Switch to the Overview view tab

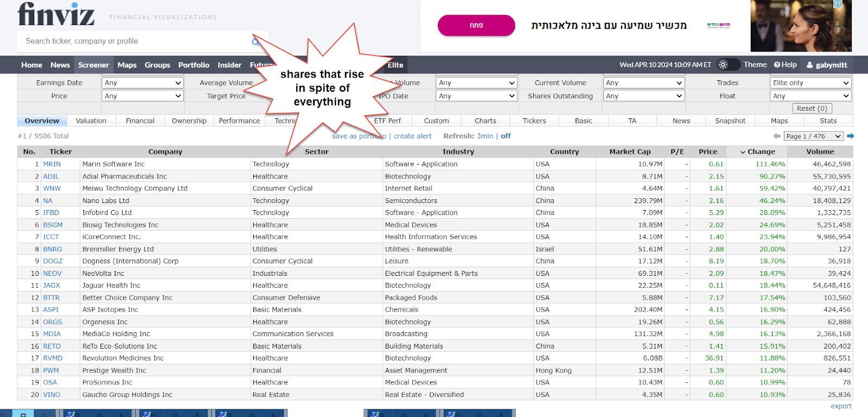click(42, 121)
